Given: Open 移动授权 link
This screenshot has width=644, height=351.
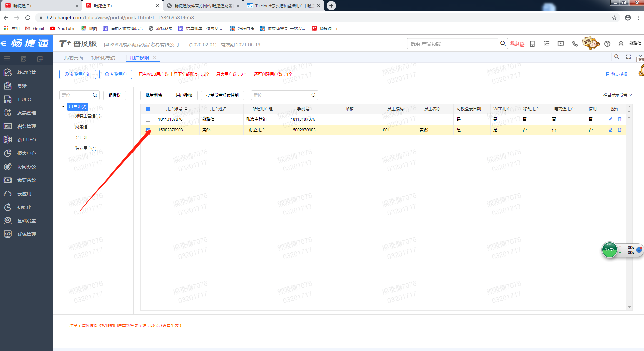Looking at the screenshot, I should click(617, 74).
